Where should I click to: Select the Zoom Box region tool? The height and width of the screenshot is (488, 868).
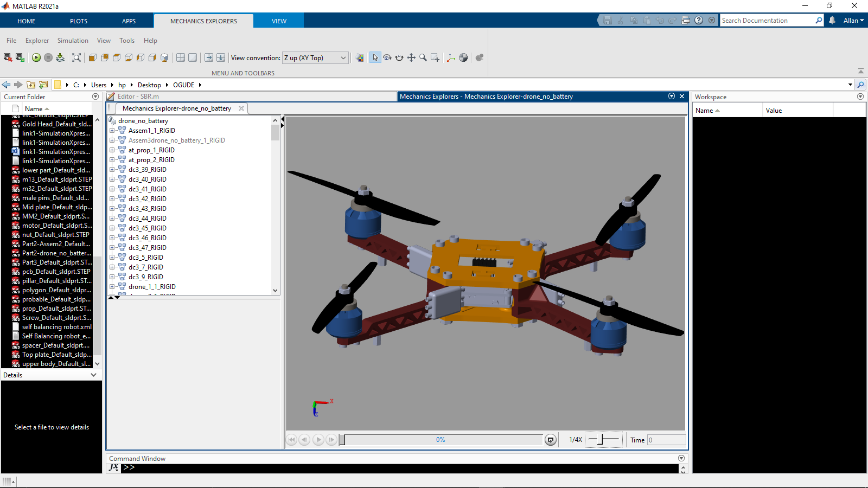pyautogui.click(x=435, y=57)
